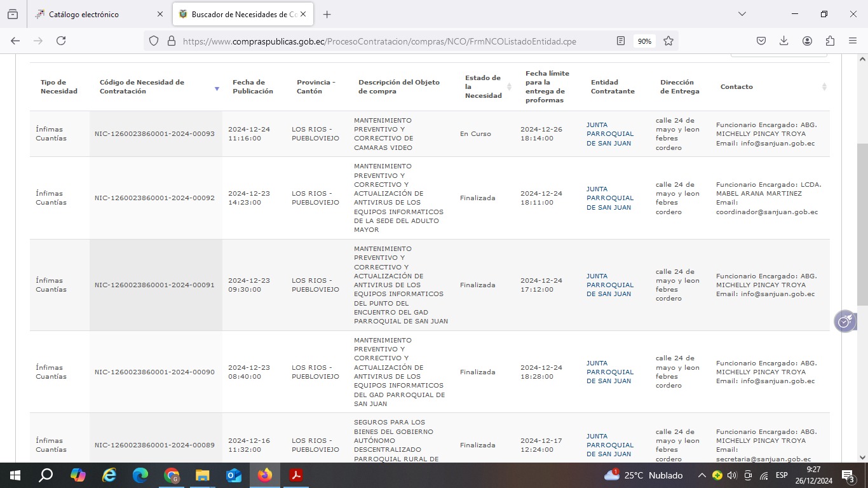Open the Firefox extensions puzzle icon
Screen dimensions: 868x488
pos(830,41)
